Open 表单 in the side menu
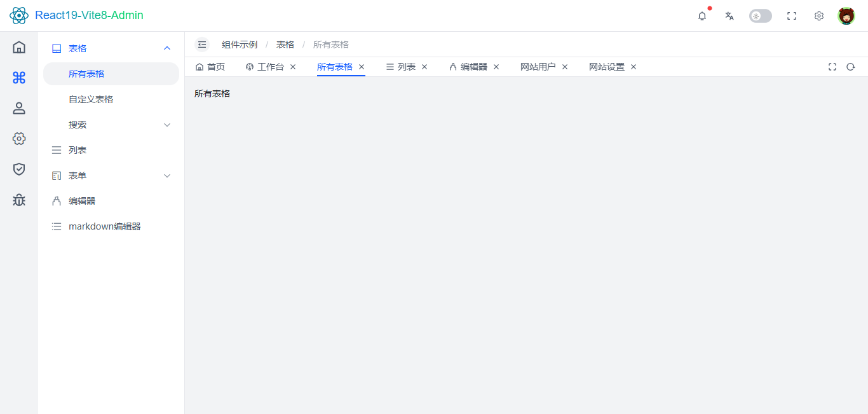Viewport: 868px width, 414px height. [x=111, y=176]
